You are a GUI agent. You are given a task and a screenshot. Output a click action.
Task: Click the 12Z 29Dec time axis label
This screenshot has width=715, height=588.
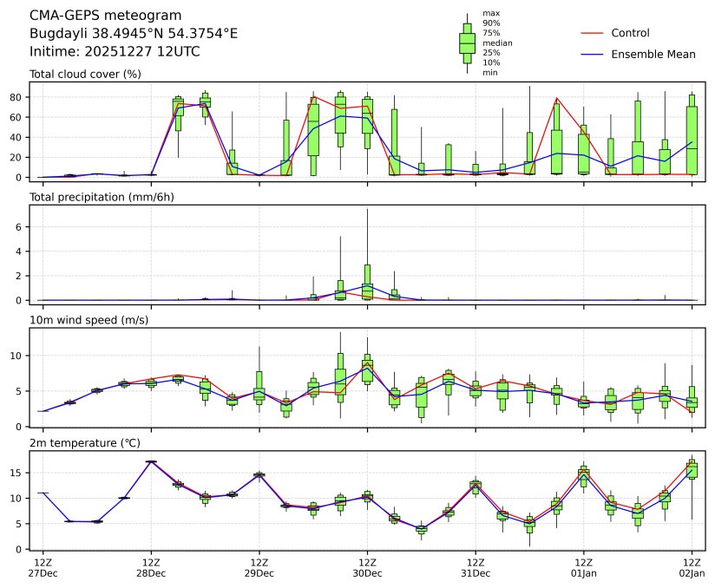pos(259,568)
